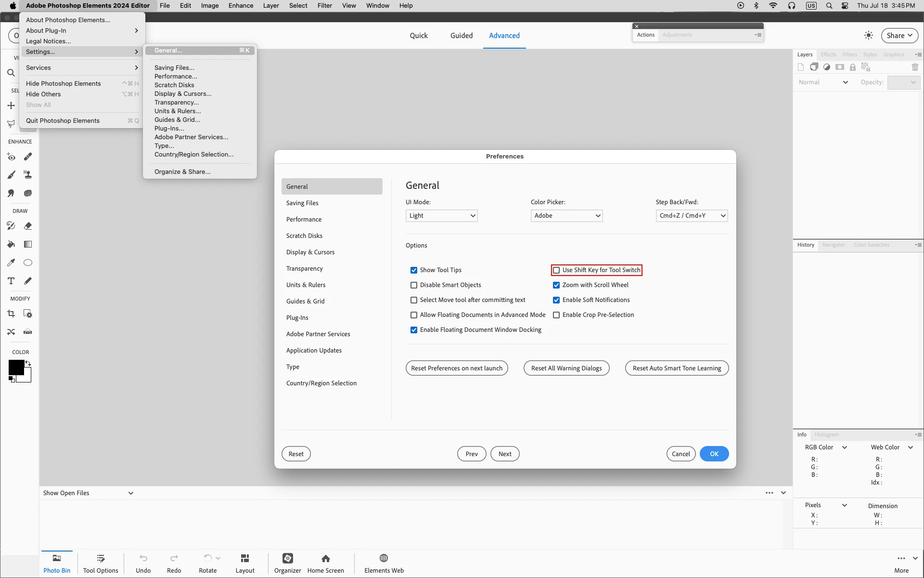
Task: Uncheck Show Tool Tips
Action: (414, 270)
